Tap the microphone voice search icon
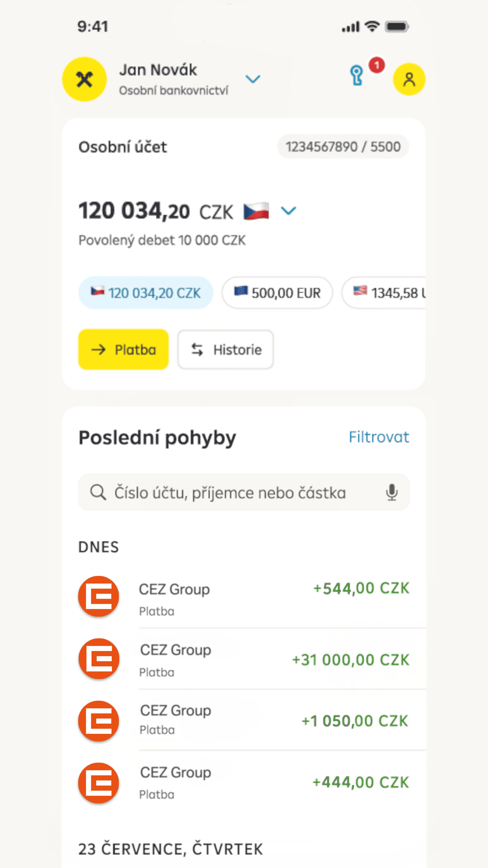The width and height of the screenshot is (488, 868). coord(392,492)
